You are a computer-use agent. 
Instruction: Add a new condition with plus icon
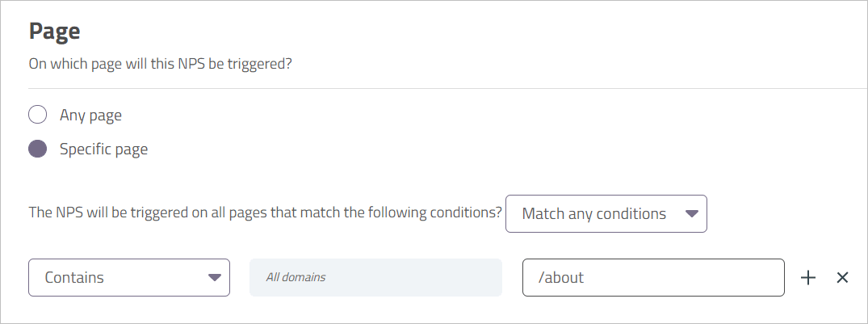[808, 278]
